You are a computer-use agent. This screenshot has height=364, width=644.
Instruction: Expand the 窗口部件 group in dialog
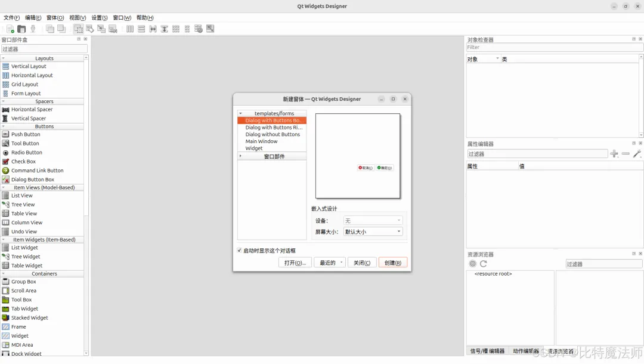(241, 156)
